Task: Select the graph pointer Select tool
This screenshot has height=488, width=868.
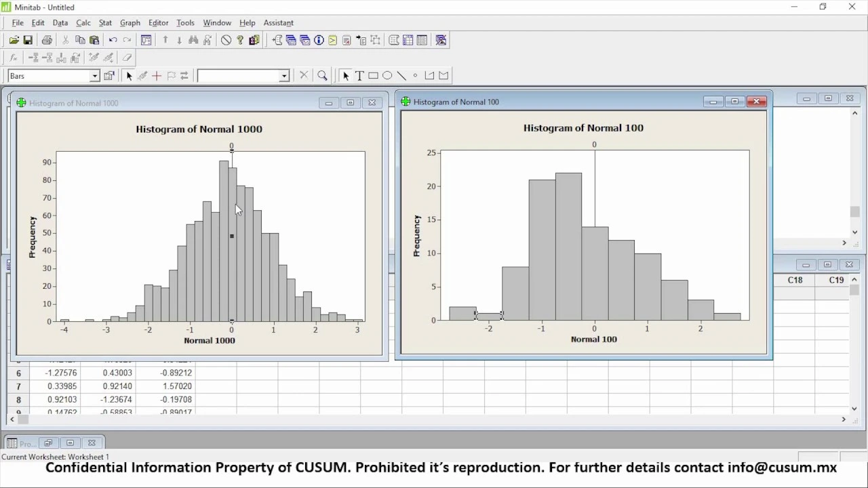Action: click(129, 76)
